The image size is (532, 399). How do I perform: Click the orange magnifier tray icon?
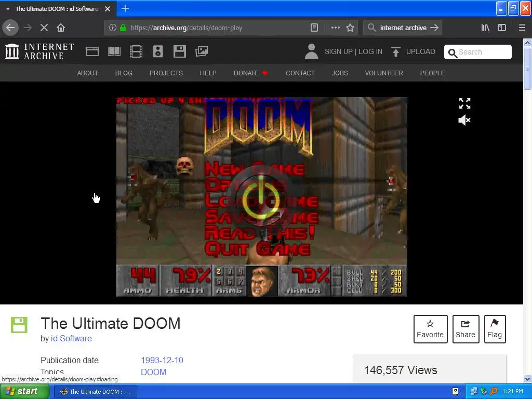pyautogui.click(x=494, y=392)
